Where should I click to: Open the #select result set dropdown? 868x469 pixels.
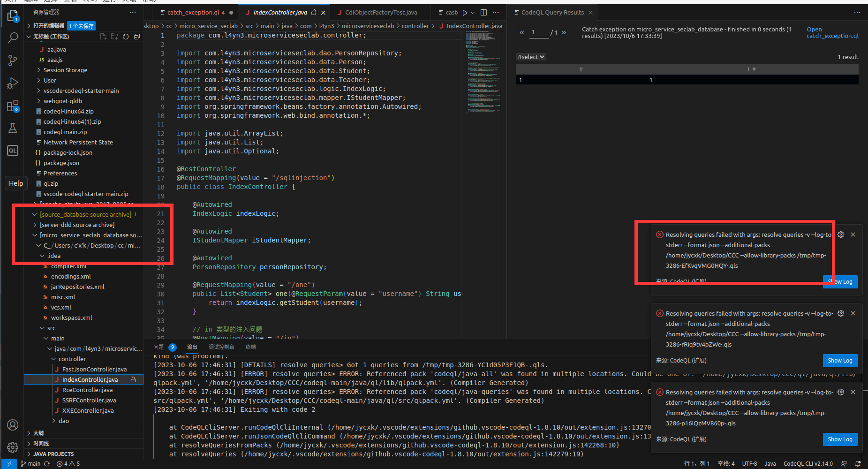tap(531, 57)
